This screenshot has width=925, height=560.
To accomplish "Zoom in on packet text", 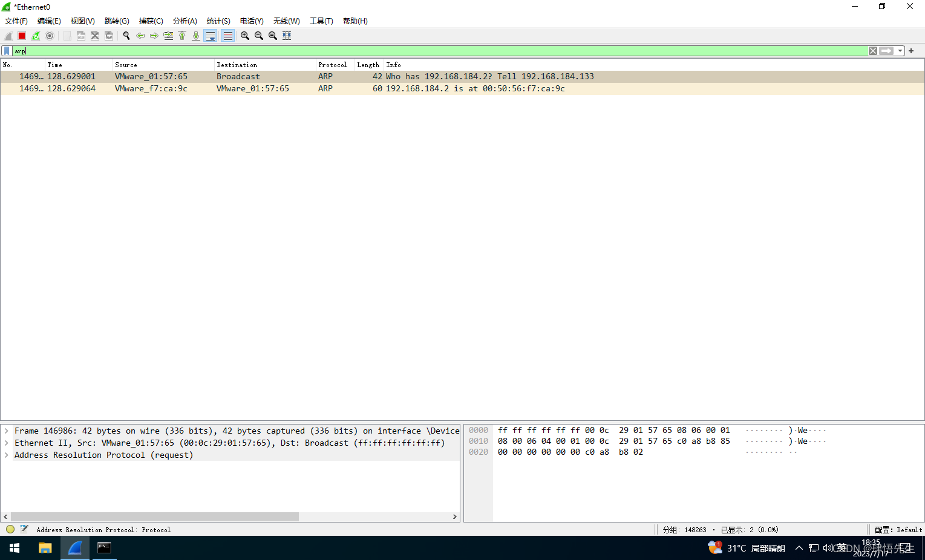I will pyautogui.click(x=245, y=36).
